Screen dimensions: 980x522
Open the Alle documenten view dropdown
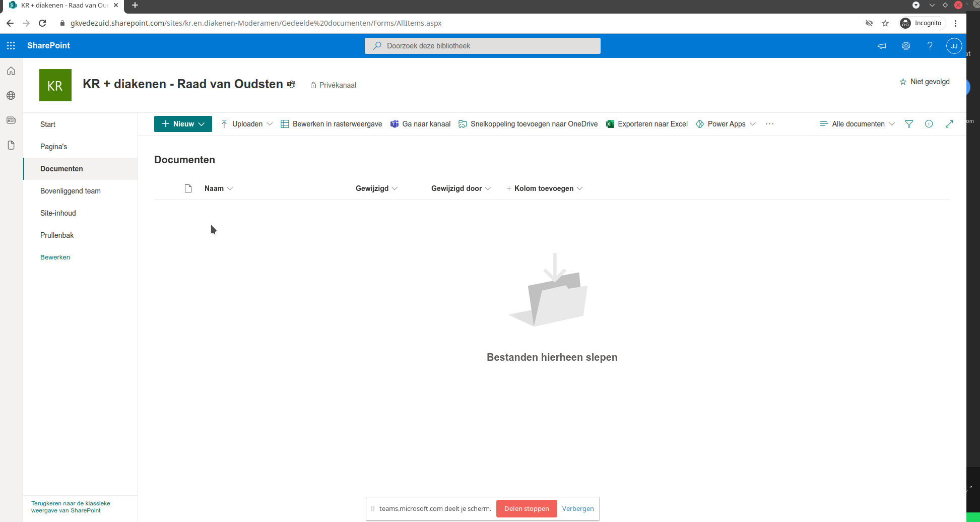(857, 124)
